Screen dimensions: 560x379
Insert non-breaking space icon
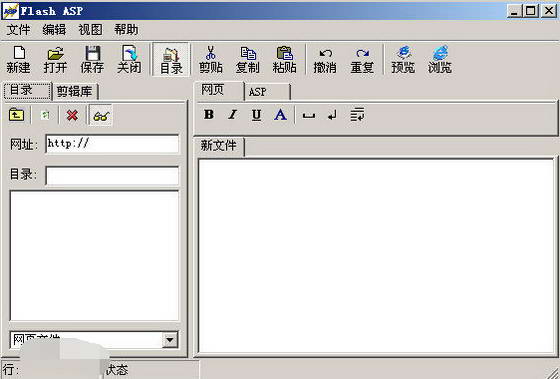tap(309, 115)
